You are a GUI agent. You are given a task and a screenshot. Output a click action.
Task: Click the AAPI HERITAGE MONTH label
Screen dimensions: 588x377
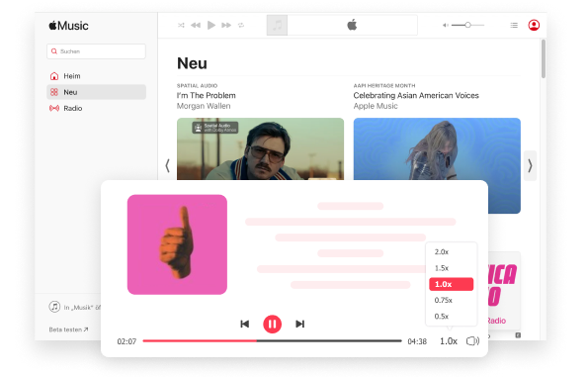[x=384, y=86]
